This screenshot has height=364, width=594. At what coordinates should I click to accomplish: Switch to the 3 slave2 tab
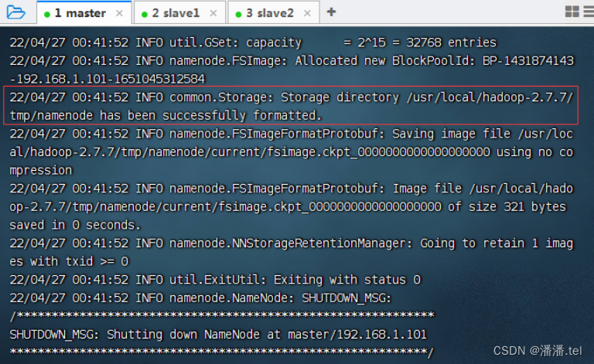coord(274,14)
